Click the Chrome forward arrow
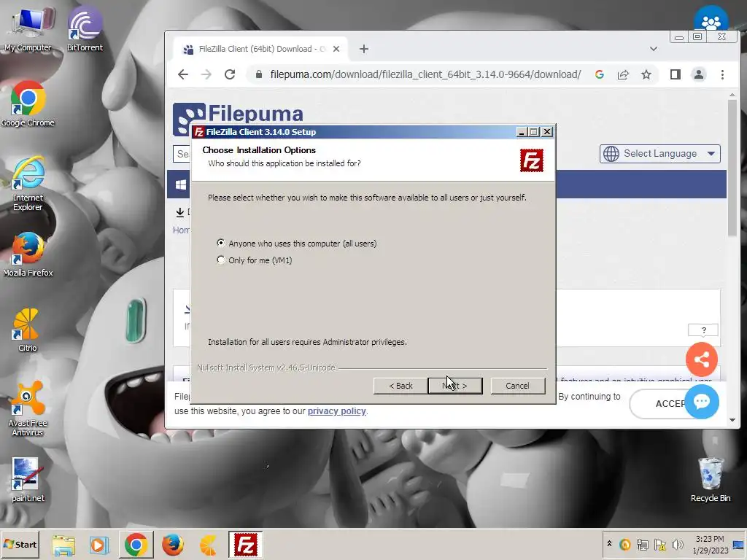The width and height of the screenshot is (747, 560). (x=206, y=74)
